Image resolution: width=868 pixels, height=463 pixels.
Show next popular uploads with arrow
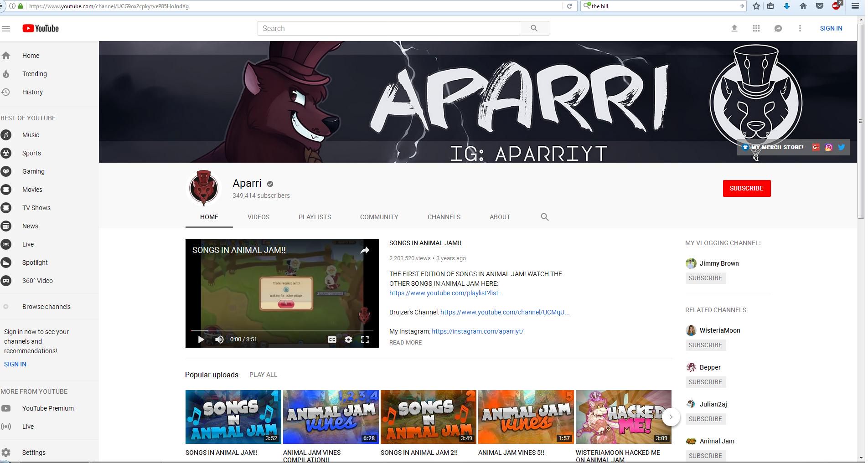coord(671,417)
